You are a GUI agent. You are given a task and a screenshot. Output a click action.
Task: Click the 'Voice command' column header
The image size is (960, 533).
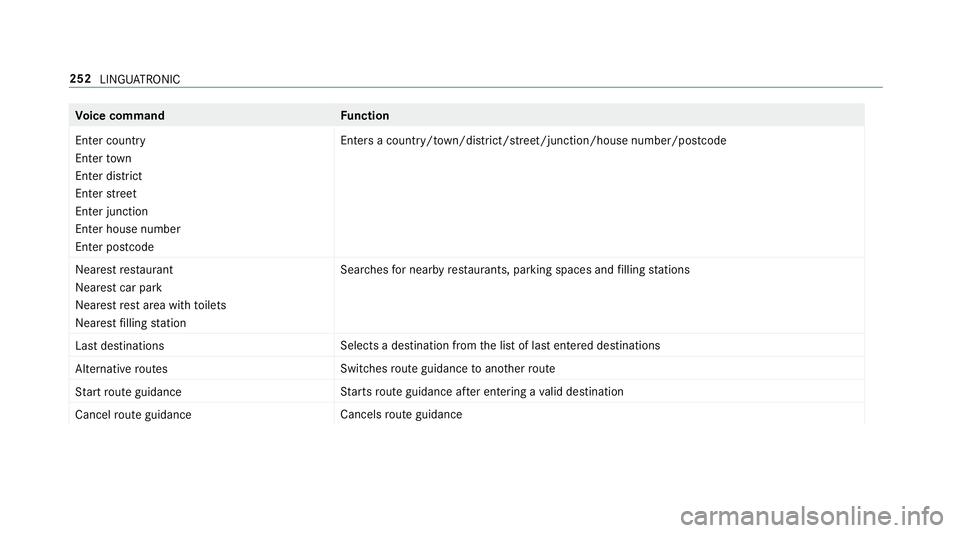120,116
